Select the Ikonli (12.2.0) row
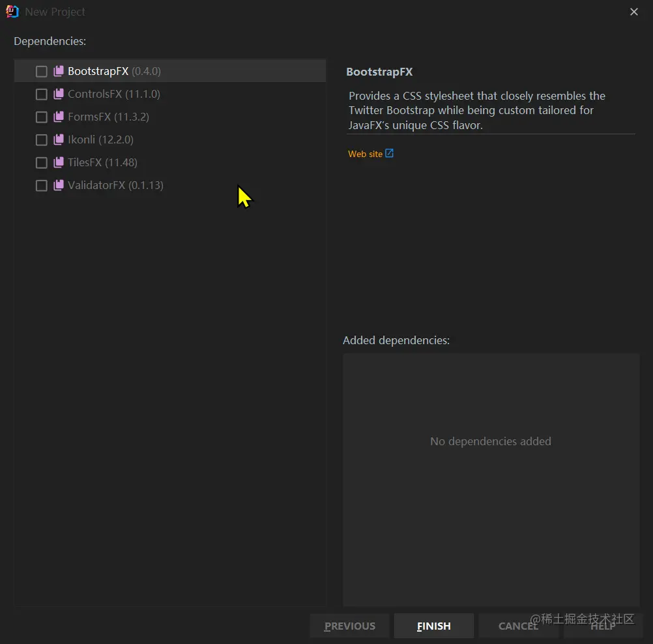Image resolution: width=653 pixels, height=644 pixels. 170,139
